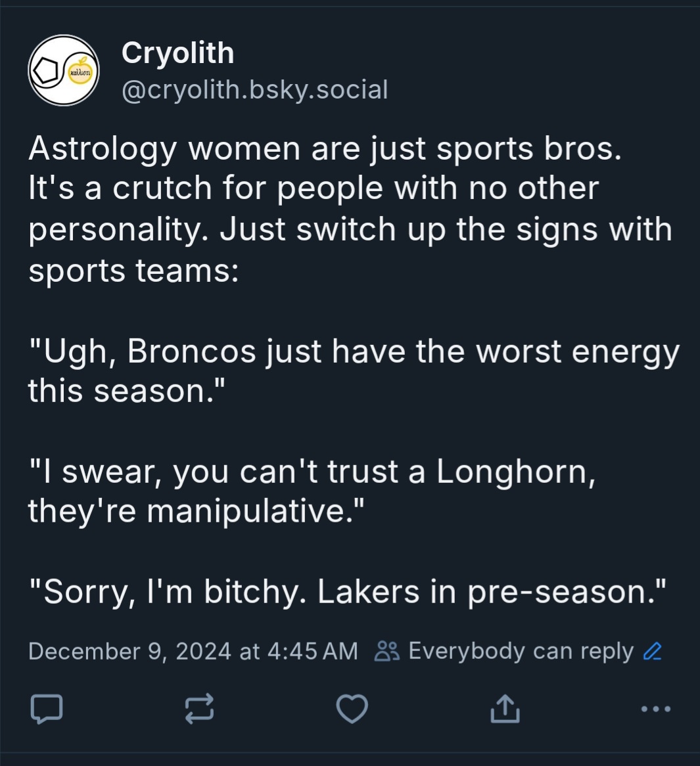The width and height of the screenshot is (700, 766).
Task: Open Cryolith's profile avatar picture
Action: pyautogui.click(x=64, y=70)
